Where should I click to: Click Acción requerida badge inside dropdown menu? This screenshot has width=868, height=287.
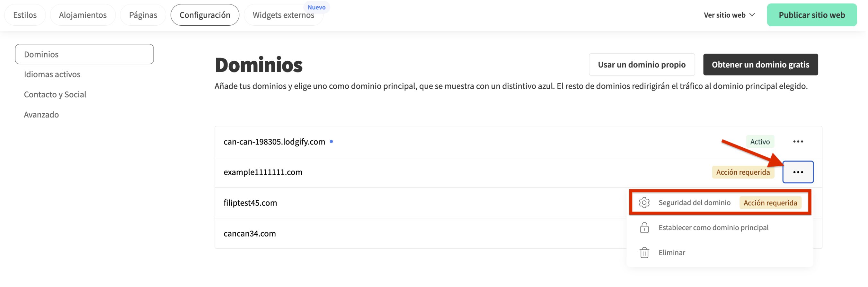(x=770, y=203)
